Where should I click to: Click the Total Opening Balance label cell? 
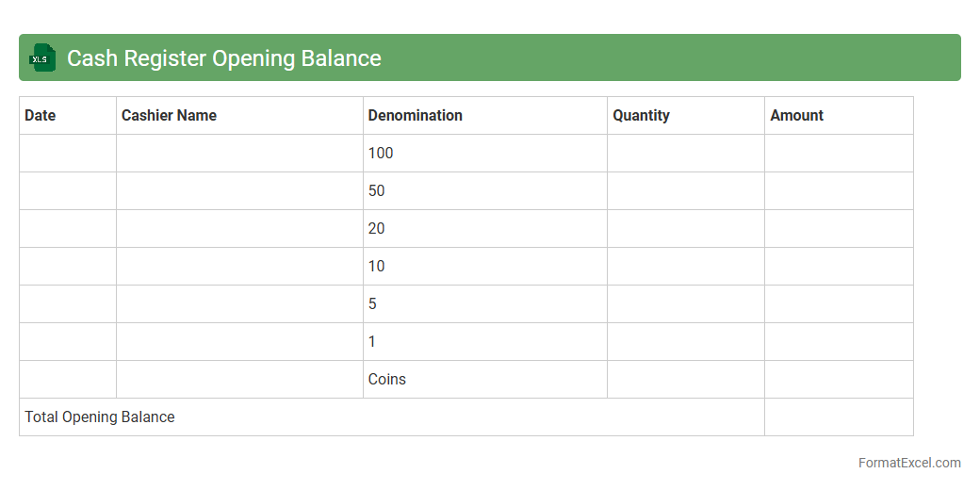[391, 416]
